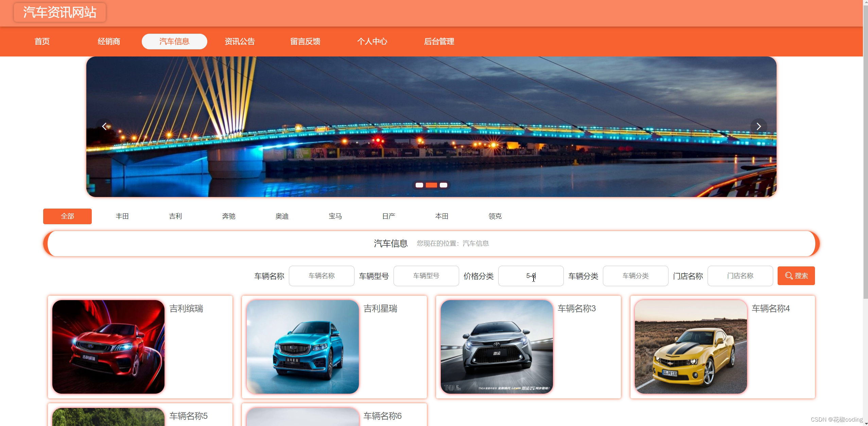Select first carousel indicator dot
The height and width of the screenshot is (426, 868).
[x=419, y=185]
